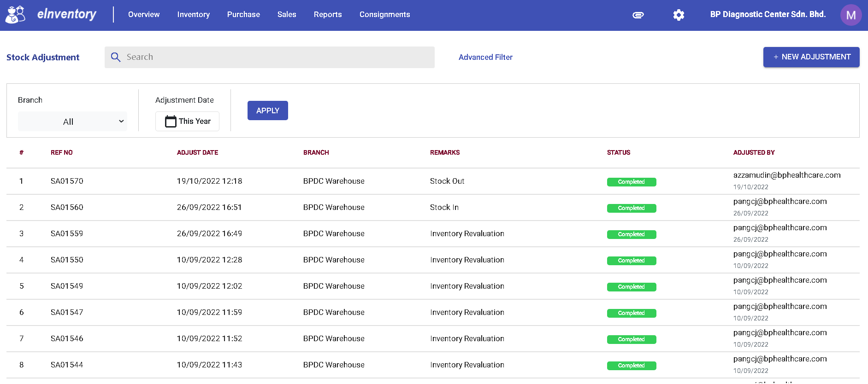Select the Stock Out remark
The height and width of the screenshot is (384, 868).
[x=447, y=181]
